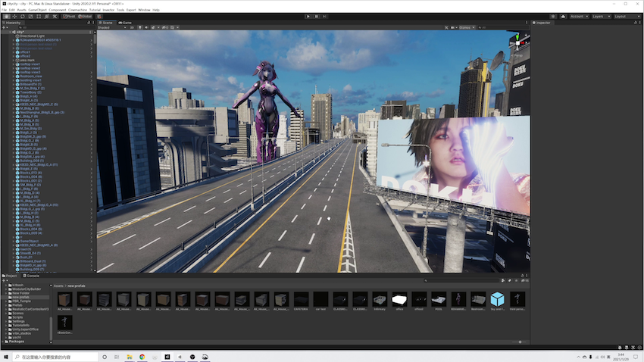Click the scene orientation gizmo
The image size is (644, 362).
pyautogui.click(x=518, y=42)
